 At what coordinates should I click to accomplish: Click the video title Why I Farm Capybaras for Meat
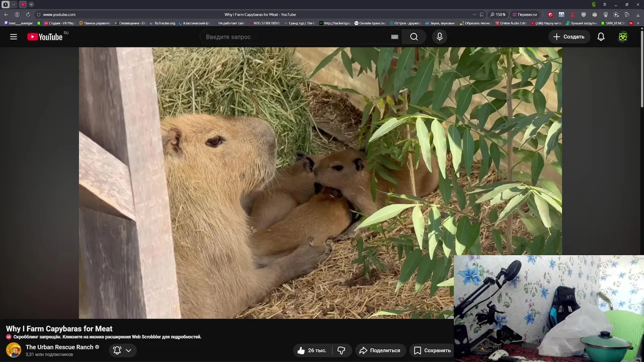[59, 329]
